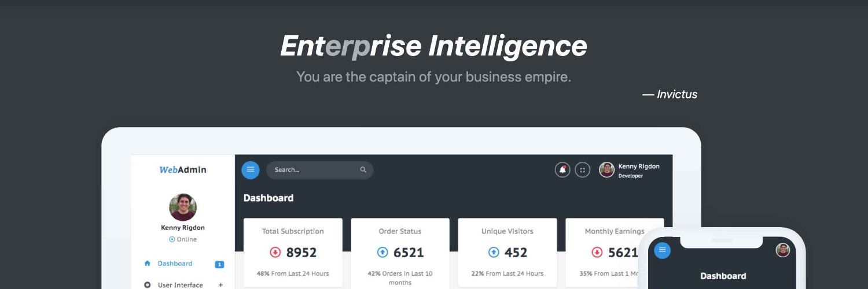Image resolution: width=868 pixels, height=289 pixels.
Task: Open the blue hamburger menu in desktop header
Action: point(251,170)
